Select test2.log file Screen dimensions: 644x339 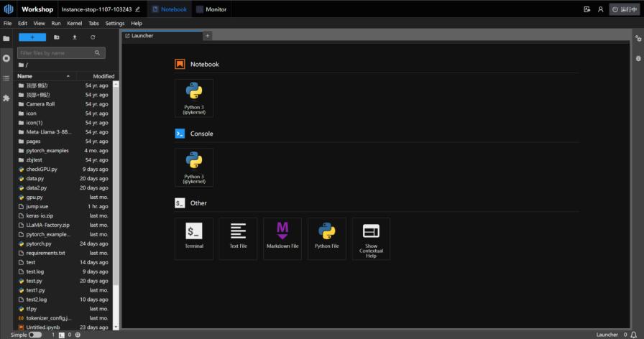[63, 299]
